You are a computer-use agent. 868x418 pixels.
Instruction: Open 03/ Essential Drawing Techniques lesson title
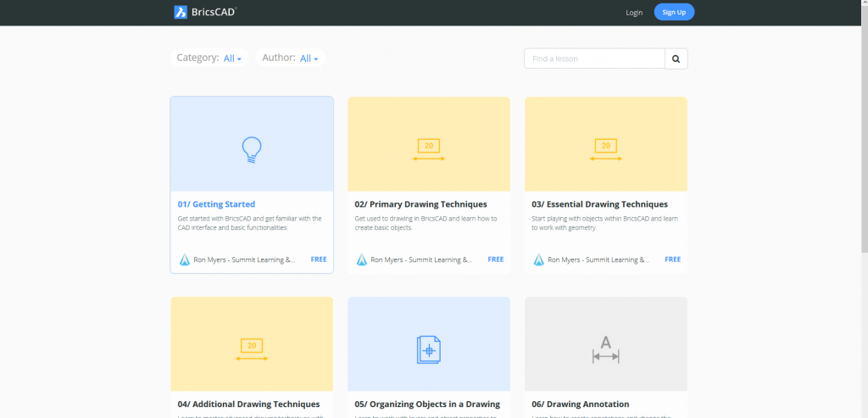[599, 204]
